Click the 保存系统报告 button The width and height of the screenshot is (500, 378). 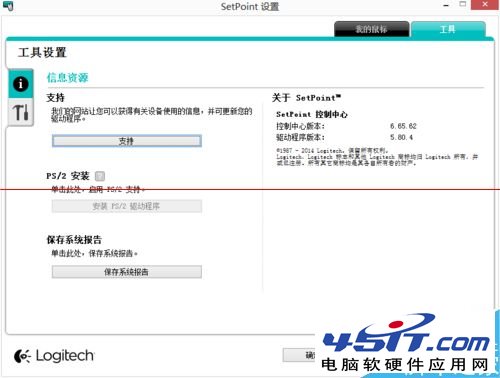pyautogui.click(x=127, y=272)
